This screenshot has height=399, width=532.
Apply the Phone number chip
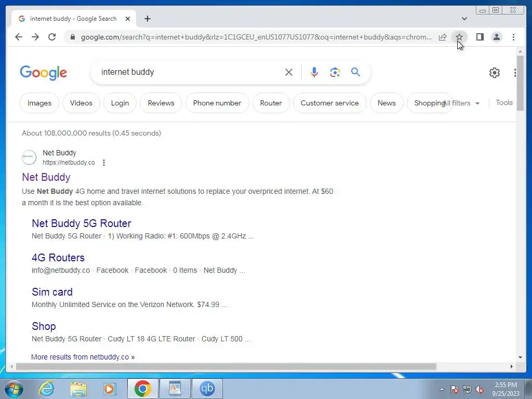[x=217, y=103]
